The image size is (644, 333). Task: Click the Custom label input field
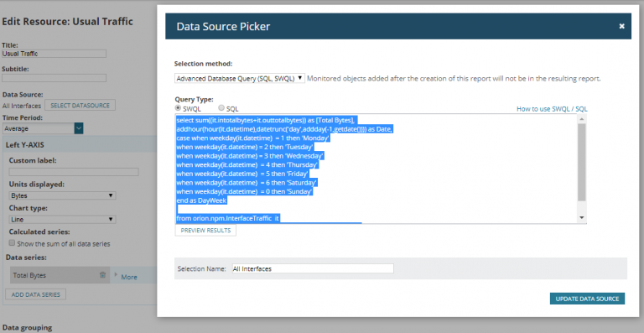tap(74, 172)
